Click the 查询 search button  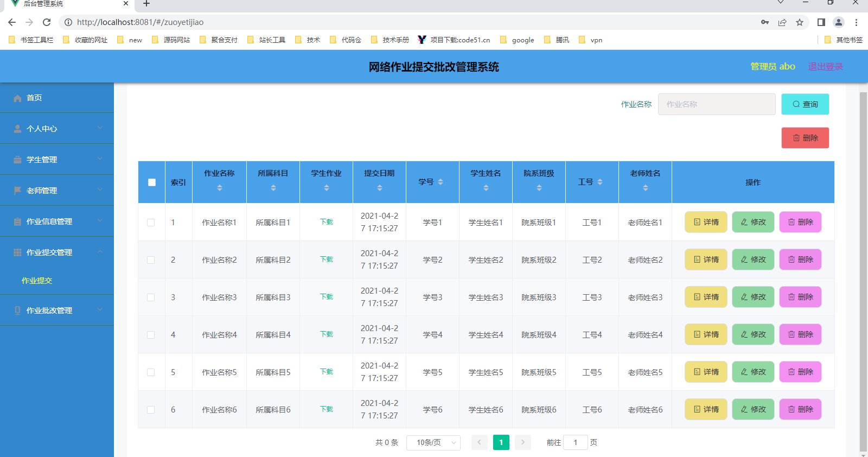(805, 104)
